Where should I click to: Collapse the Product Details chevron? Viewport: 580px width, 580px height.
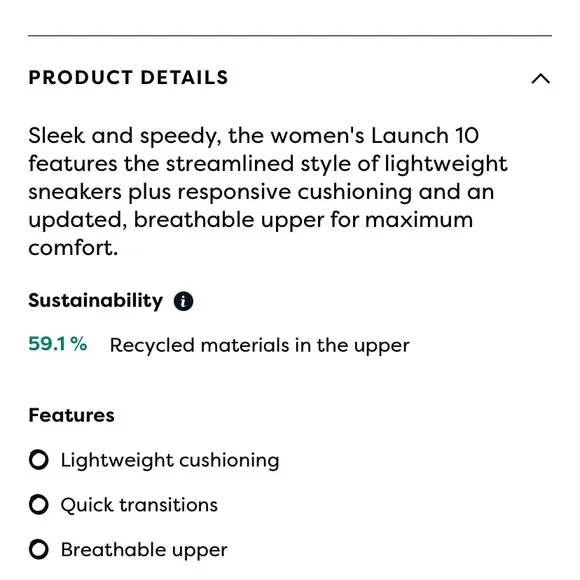[540, 78]
